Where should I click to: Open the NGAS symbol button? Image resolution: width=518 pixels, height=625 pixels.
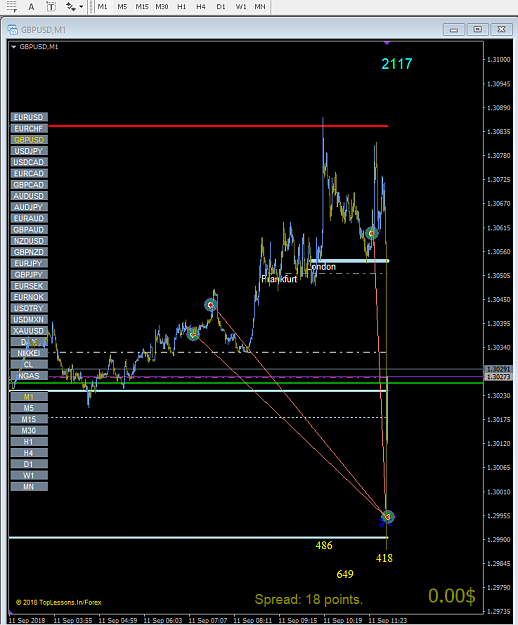coord(29,375)
